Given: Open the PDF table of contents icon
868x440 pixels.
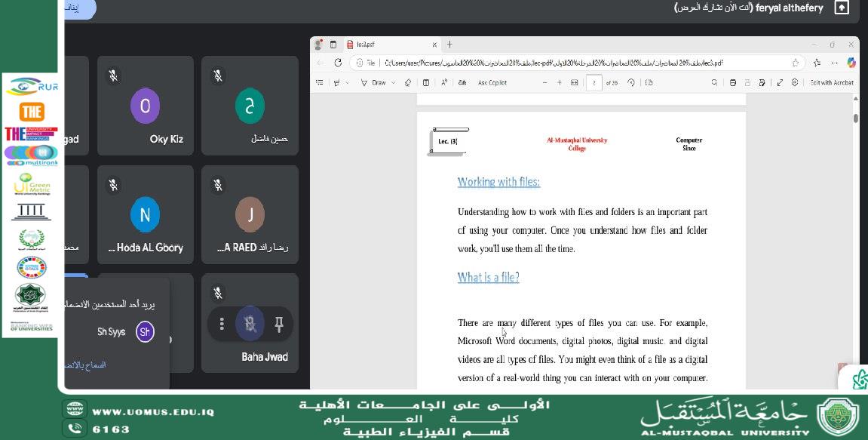Looking at the screenshot, I should click(320, 82).
